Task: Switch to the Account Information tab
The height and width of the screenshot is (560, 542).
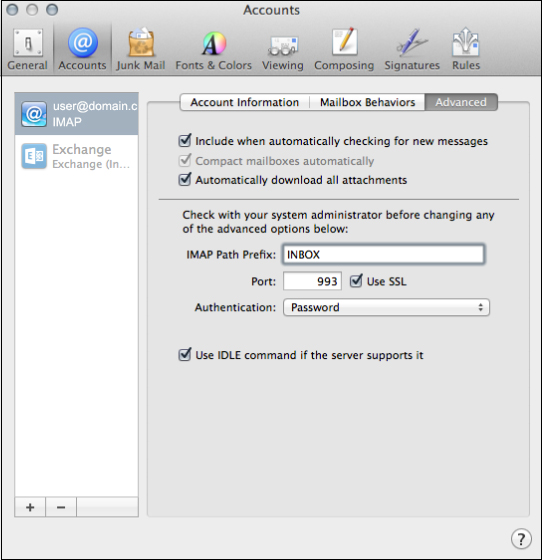Action: pyautogui.click(x=245, y=102)
